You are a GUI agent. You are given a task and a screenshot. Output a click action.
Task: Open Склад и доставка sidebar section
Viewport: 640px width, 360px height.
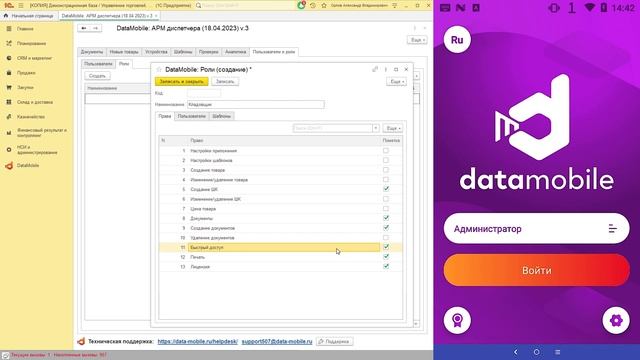pos(34,102)
